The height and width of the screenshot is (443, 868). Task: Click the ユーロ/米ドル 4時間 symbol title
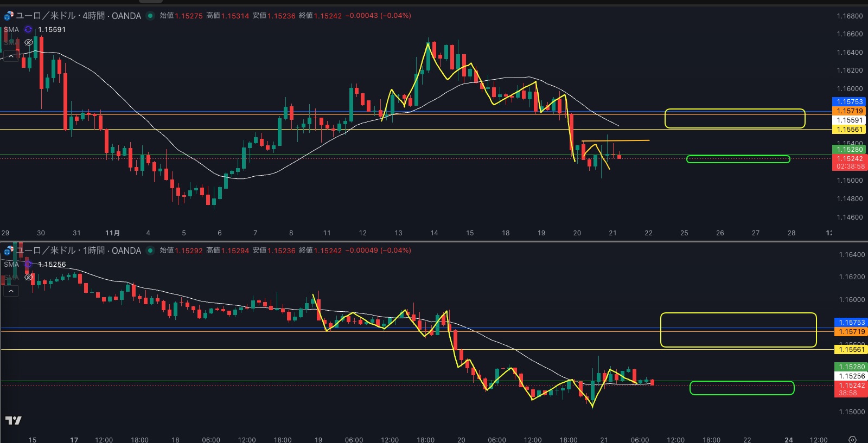[x=79, y=16]
